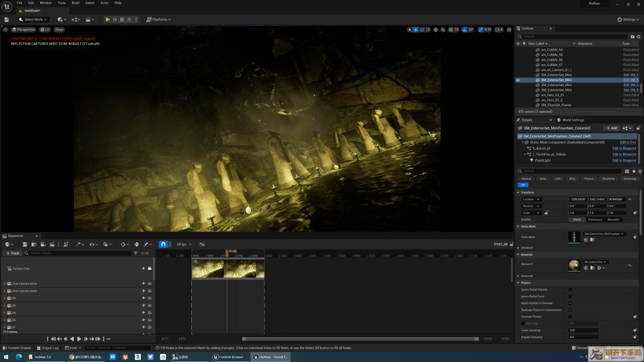Open the Content Drawer
The image size is (644, 362).
click(17, 348)
